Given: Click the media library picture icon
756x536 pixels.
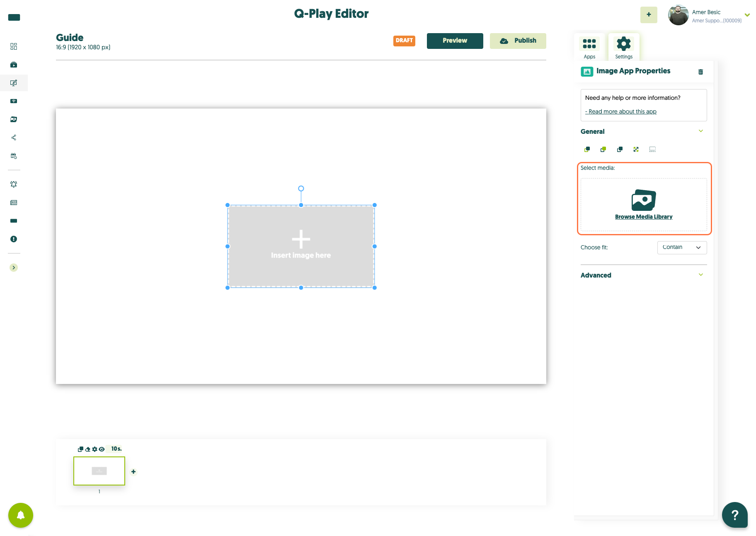Looking at the screenshot, I should click(644, 200).
